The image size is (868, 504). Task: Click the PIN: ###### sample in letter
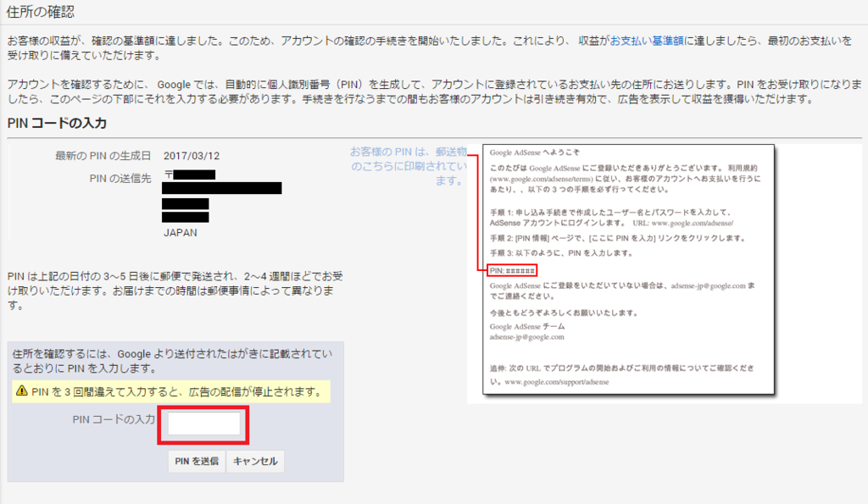pyautogui.click(x=513, y=270)
